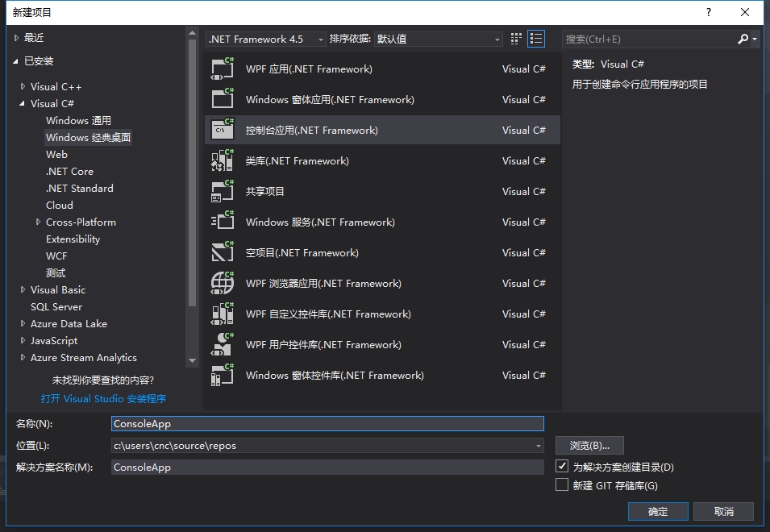The width and height of the screenshot is (770, 532).
Task: Toggle 为解决方案创建目录 checkbox
Action: coord(562,466)
